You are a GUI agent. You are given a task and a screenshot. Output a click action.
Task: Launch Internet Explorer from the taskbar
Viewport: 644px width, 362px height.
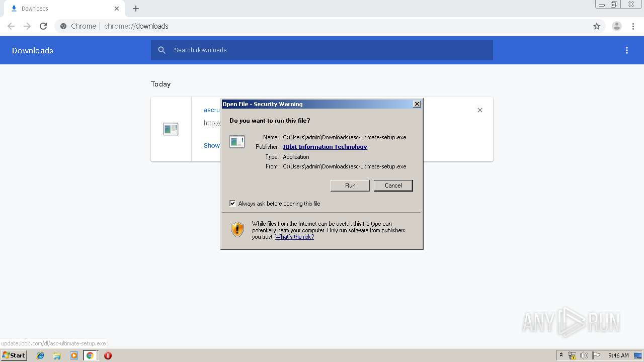[x=40, y=355]
